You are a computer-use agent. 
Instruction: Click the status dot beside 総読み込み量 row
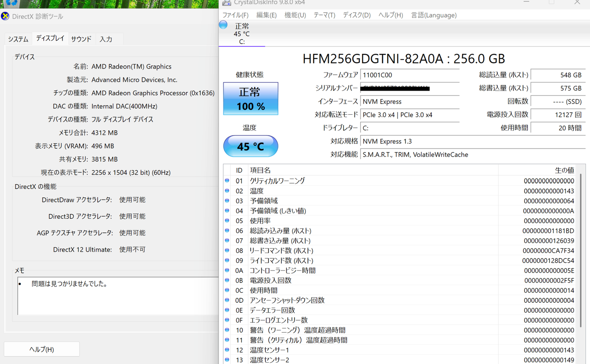[227, 230]
